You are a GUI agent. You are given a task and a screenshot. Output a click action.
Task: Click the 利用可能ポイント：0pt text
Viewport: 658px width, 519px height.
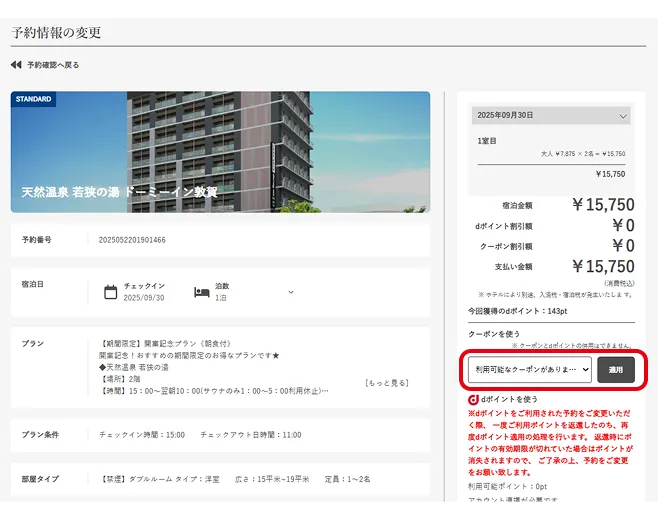click(507, 486)
